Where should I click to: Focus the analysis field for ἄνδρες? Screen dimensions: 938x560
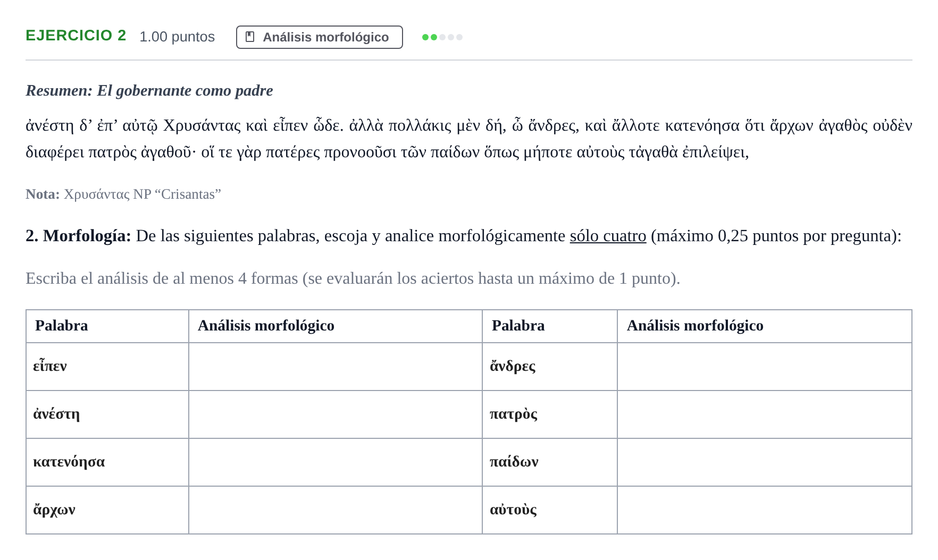[764, 367]
